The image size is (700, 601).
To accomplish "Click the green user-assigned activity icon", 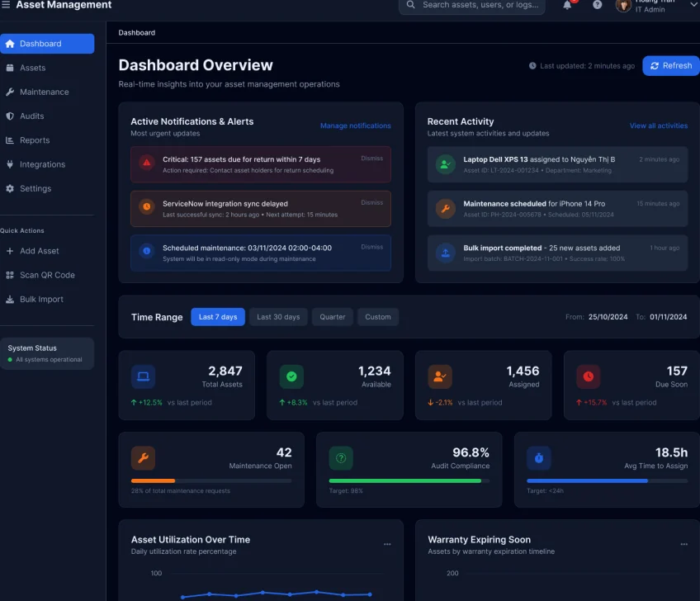I will click(445, 164).
